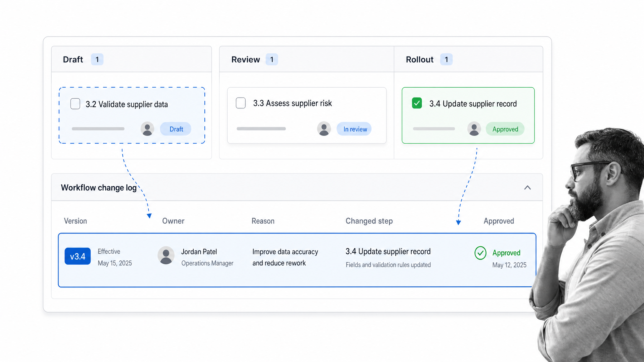Click the Review column count badge
Screen dimensions: 644x362
(272, 59)
